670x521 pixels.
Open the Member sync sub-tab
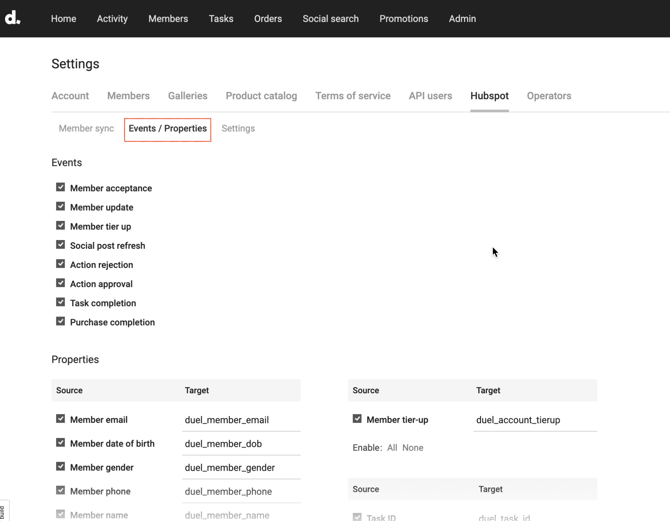(x=86, y=129)
